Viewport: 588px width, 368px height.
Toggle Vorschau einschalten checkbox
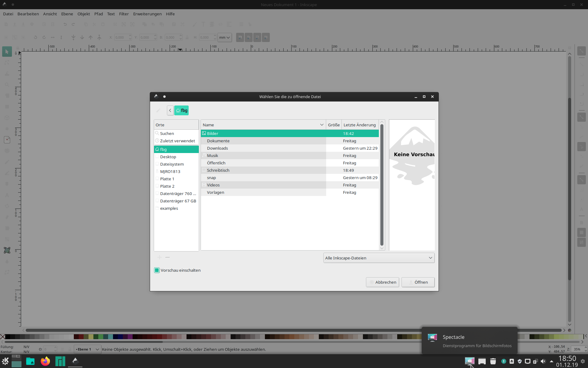point(156,270)
